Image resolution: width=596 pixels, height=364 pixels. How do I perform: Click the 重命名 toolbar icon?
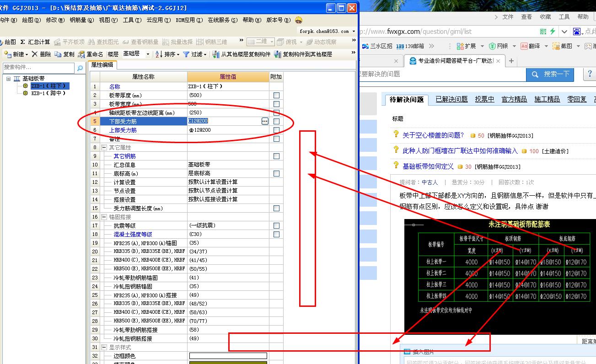[81, 54]
